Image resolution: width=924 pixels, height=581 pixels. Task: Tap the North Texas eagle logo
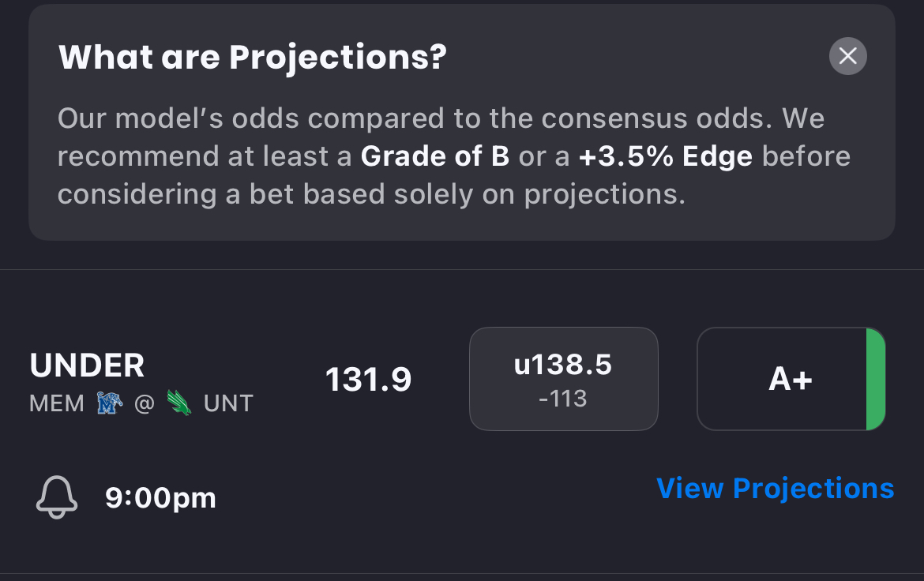178,403
